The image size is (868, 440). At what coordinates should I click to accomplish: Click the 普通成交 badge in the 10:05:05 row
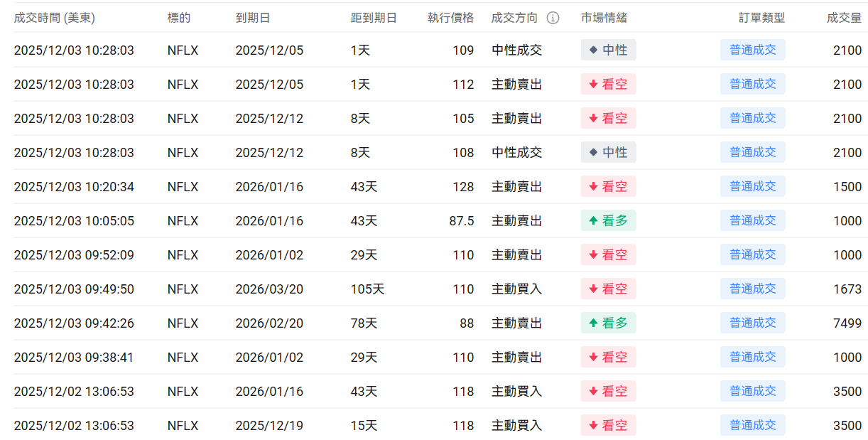click(x=752, y=220)
